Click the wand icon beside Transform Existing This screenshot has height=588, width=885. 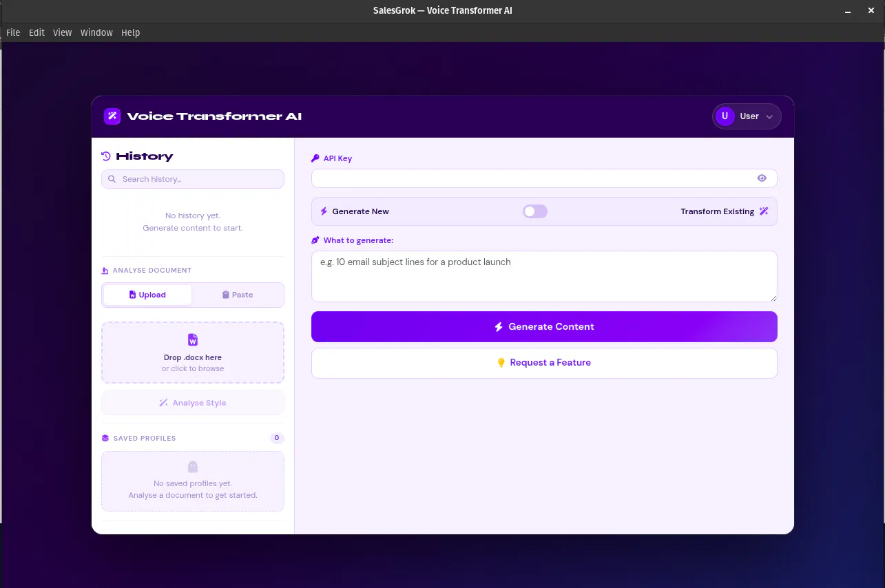point(764,211)
